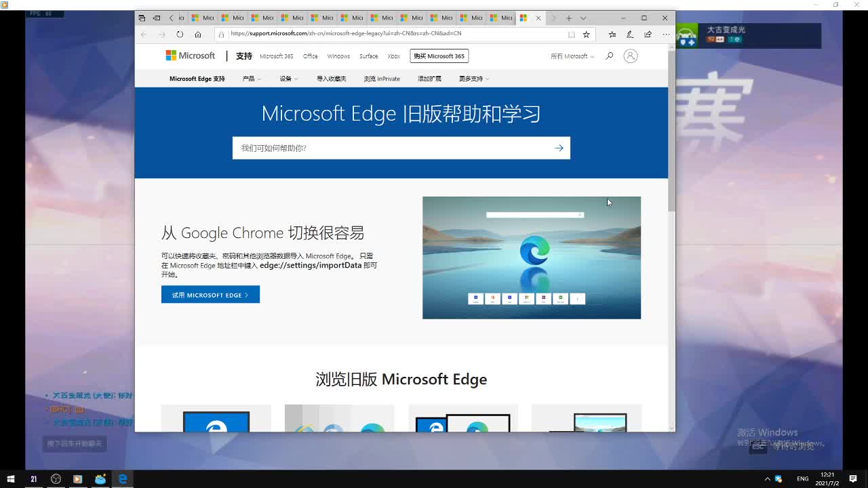868x488 pixels.
Task: Open the reading view book icon
Action: (x=572, y=34)
